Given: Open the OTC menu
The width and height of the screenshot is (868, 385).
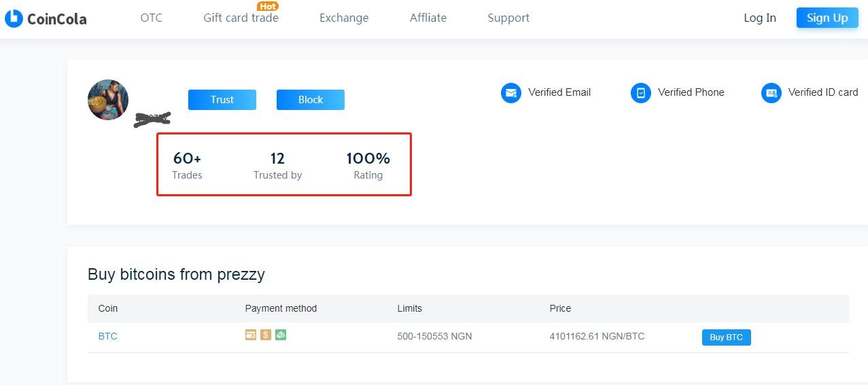Looking at the screenshot, I should coord(152,18).
